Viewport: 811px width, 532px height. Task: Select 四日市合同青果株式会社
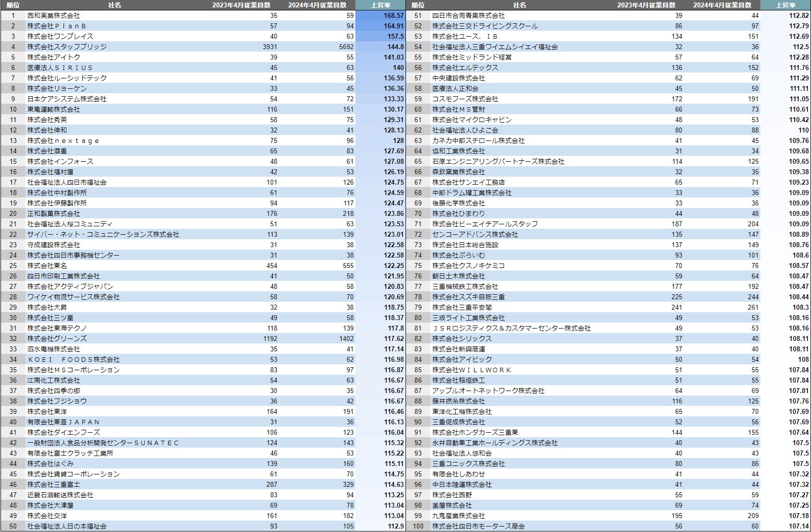469,15
